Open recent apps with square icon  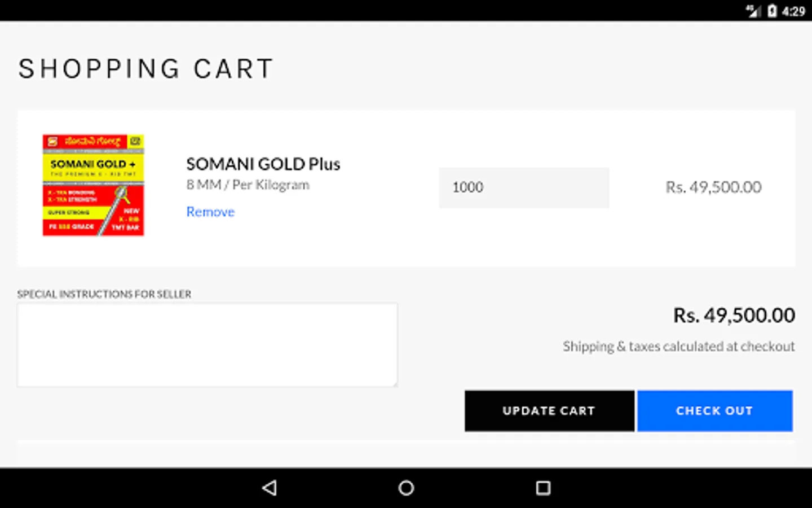543,488
